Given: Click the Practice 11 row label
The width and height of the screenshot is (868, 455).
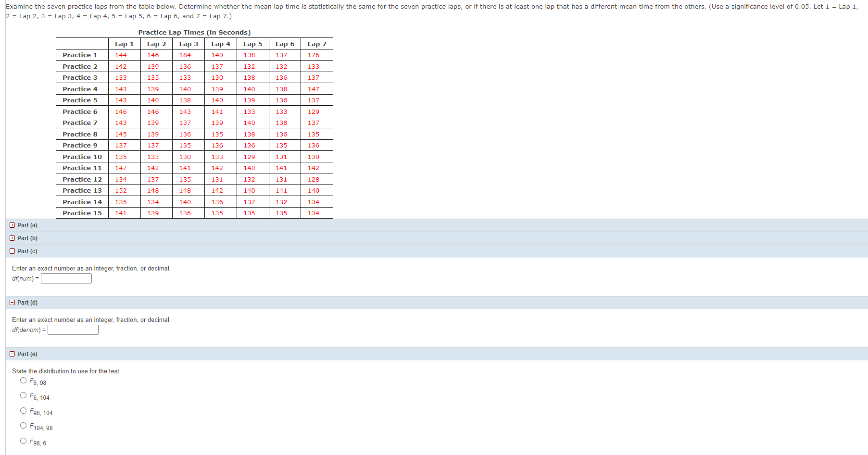Looking at the screenshot, I should coord(82,168).
